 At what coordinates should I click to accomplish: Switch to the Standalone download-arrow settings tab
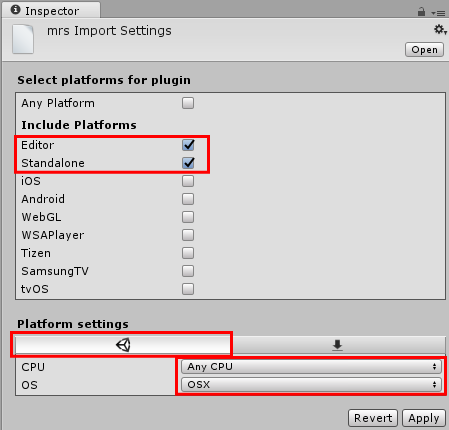pyautogui.click(x=338, y=345)
